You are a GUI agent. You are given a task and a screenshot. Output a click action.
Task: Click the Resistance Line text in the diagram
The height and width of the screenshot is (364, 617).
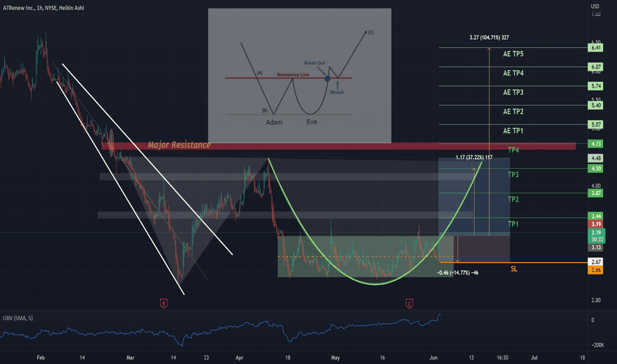click(293, 75)
